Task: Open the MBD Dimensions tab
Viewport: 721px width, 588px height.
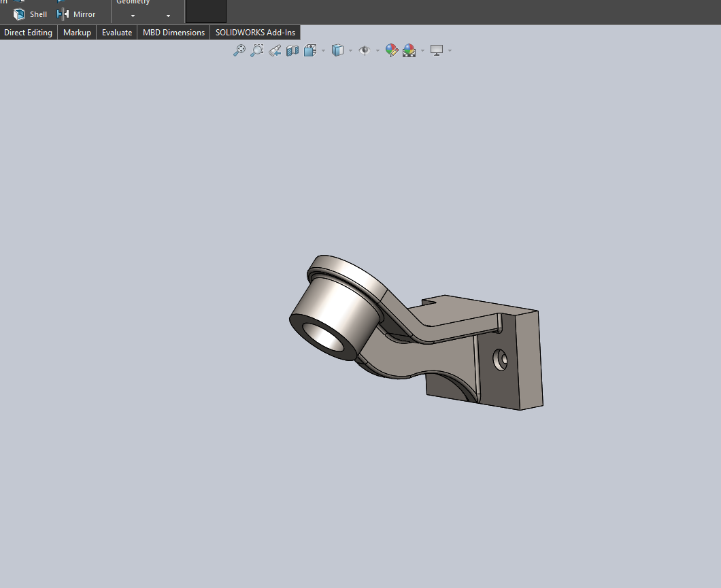Action: (x=173, y=32)
